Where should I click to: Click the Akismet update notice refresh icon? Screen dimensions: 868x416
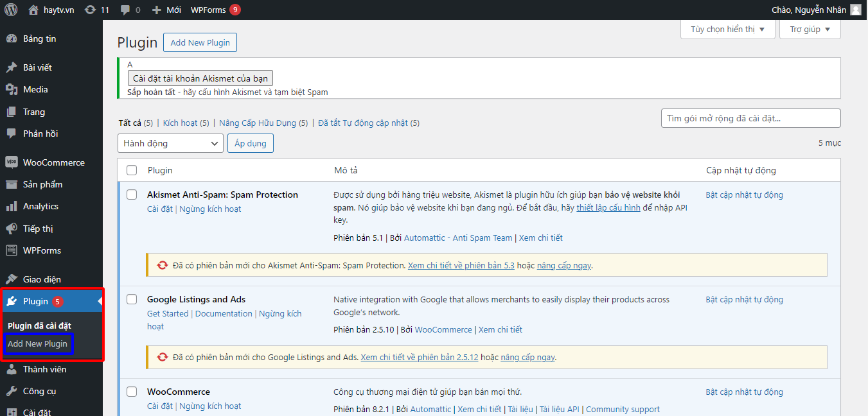163,265
